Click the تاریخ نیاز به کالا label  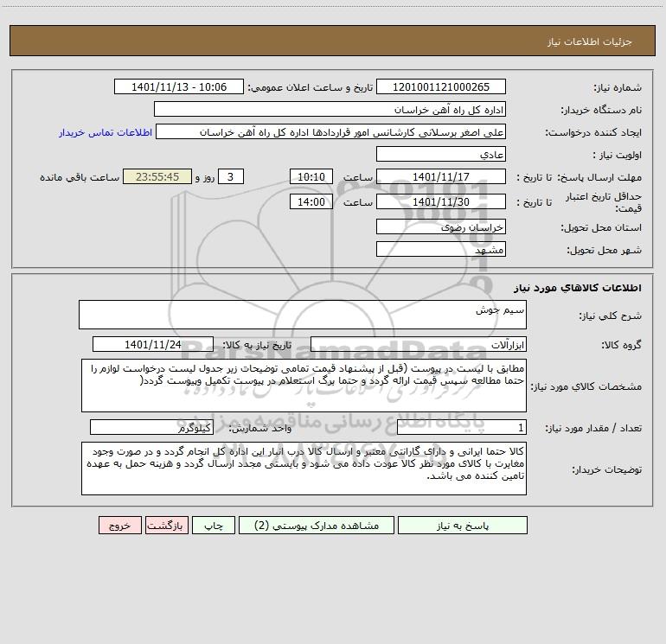click(257, 345)
